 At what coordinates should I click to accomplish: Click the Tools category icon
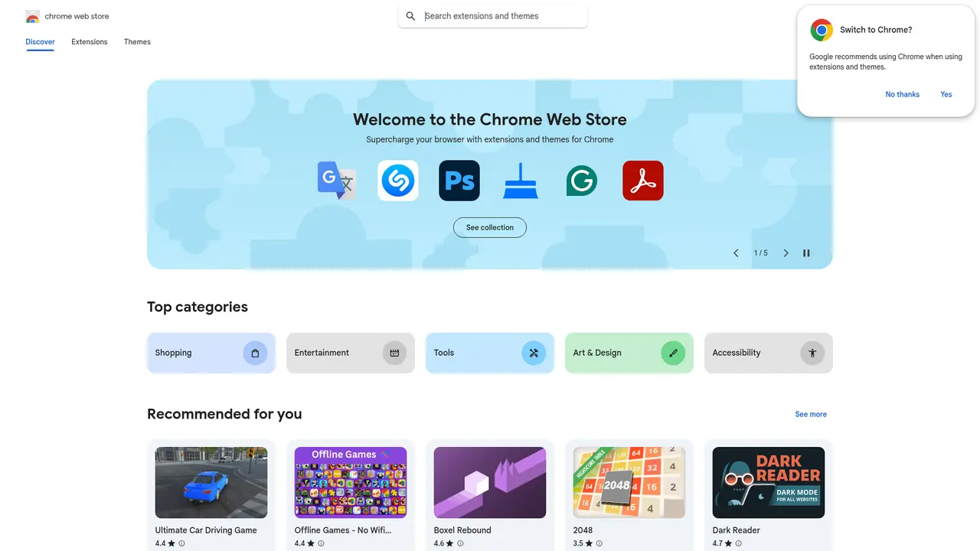pyautogui.click(x=534, y=353)
